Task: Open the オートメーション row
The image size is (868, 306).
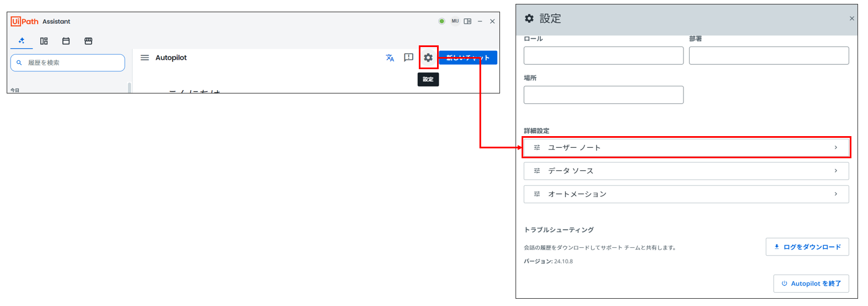Action: coord(686,194)
